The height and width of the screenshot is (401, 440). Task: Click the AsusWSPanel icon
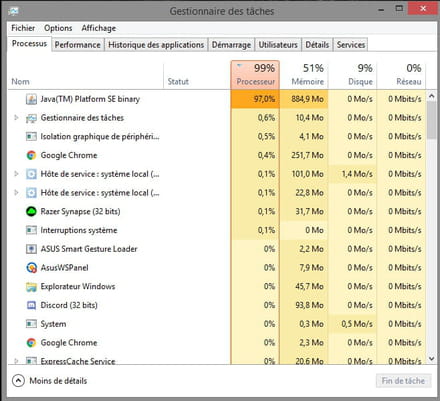pyautogui.click(x=31, y=267)
